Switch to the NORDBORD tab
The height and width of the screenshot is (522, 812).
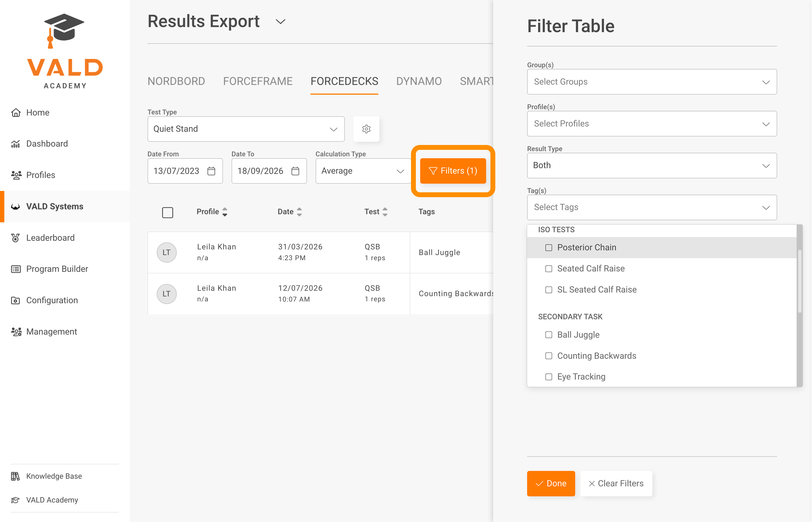tap(176, 81)
